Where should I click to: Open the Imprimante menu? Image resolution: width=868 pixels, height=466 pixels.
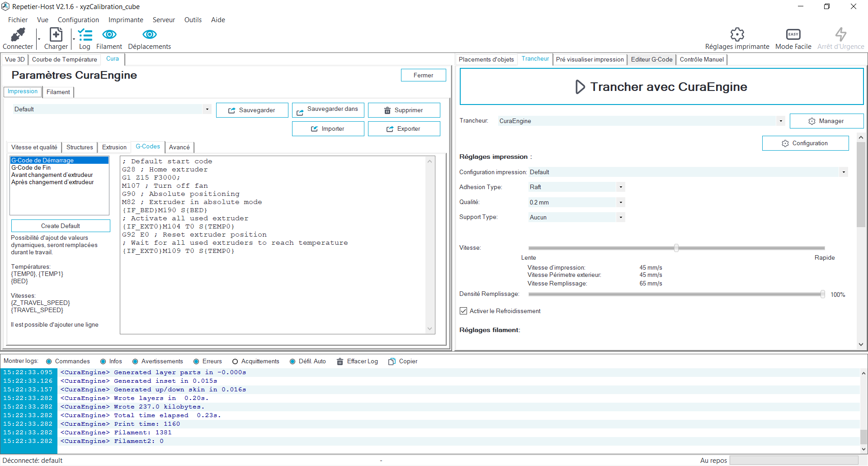[x=126, y=20]
